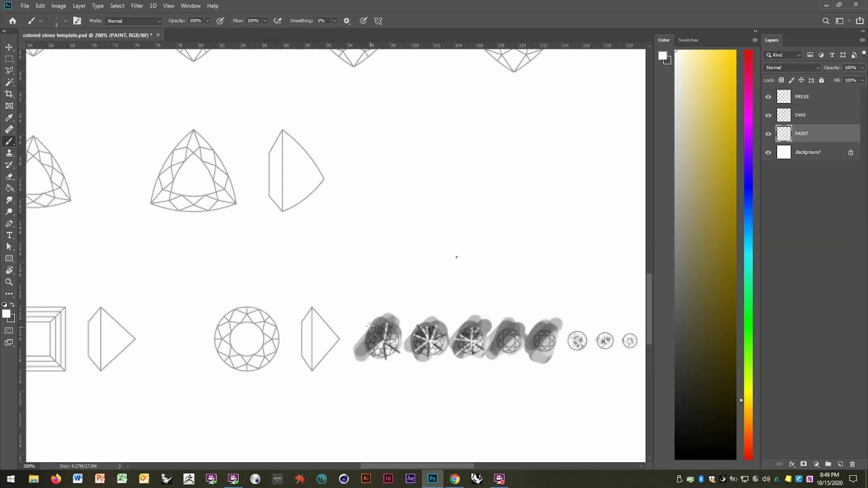The width and height of the screenshot is (868, 488).
Task: Select the PAINT layer thumbnail
Action: point(784,134)
